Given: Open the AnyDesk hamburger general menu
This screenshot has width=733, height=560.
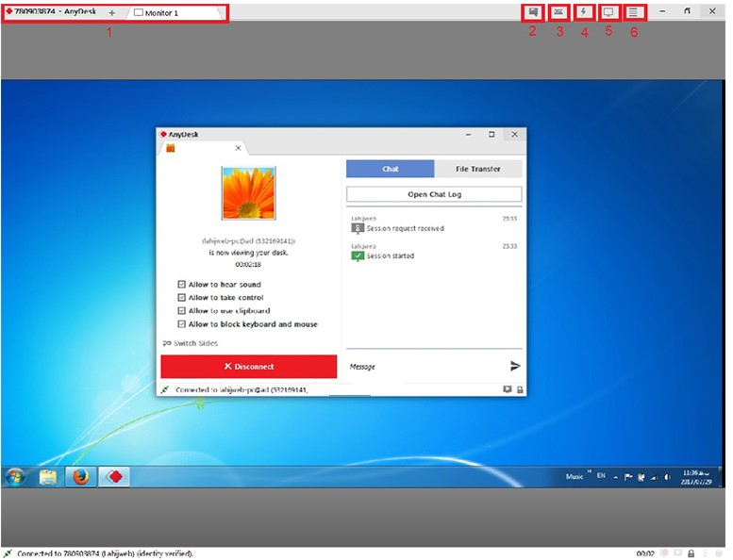Looking at the screenshot, I should coord(633,12).
